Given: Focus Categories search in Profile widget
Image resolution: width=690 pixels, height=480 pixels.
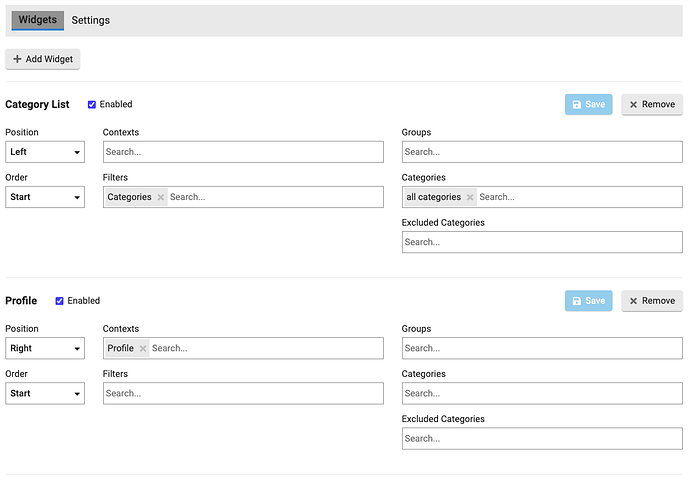Looking at the screenshot, I should coord(542,393).
